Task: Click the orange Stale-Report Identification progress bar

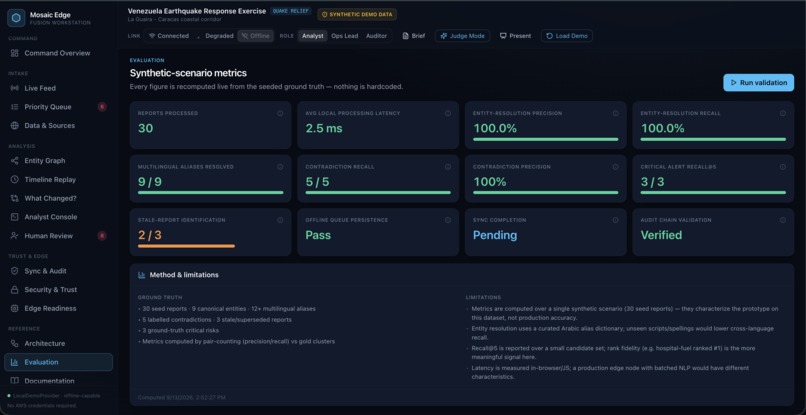Action: tap(186, 246)
